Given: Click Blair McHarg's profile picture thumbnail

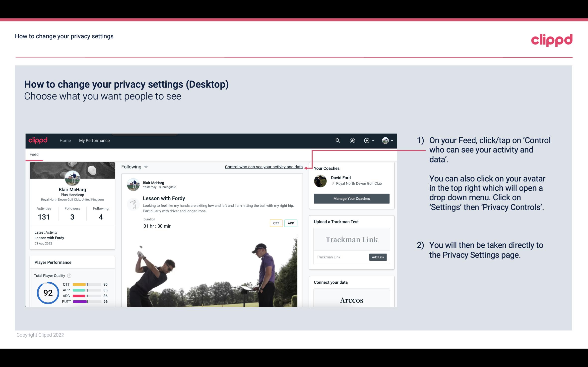Looking at the screenshot, I should click(x=72, y=178).
